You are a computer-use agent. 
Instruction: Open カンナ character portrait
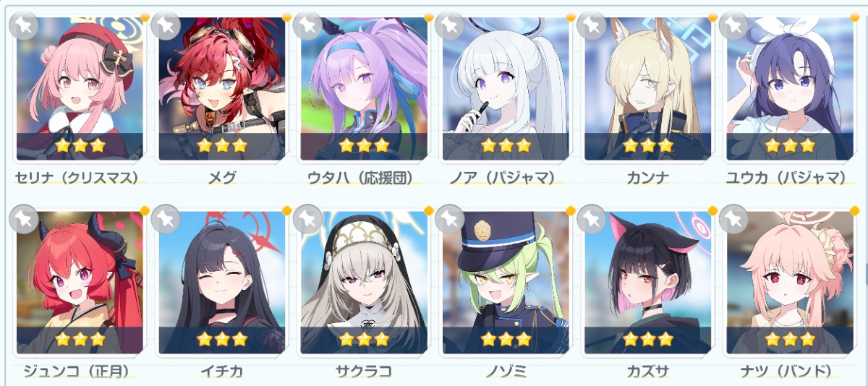(648, 88)
